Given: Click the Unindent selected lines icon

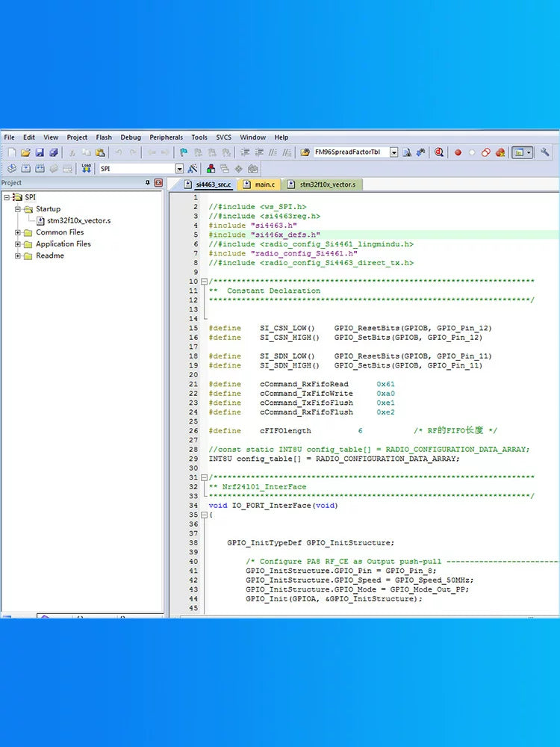Looking at the screenshot, I should (259, 152).
